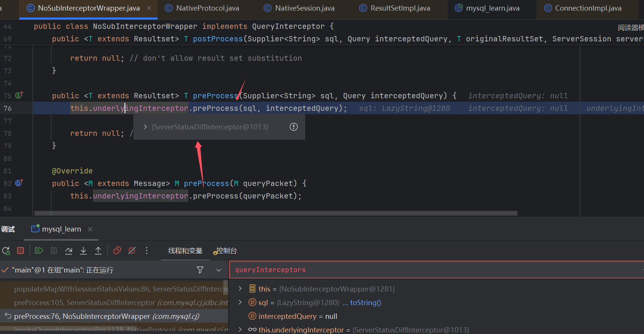Open NativeProtocol.java editor tab
Image resolution: width=644 pixels, height=334 pixels.
coord(202,8)
